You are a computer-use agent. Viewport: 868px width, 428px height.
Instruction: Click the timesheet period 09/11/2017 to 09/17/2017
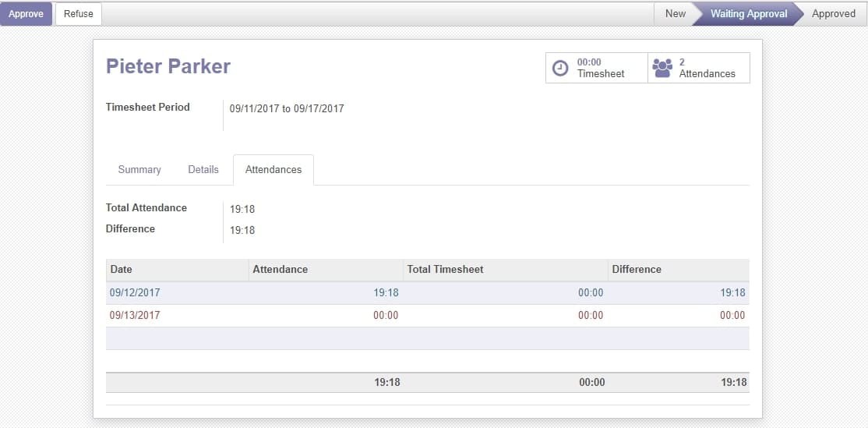click(287, 108)
